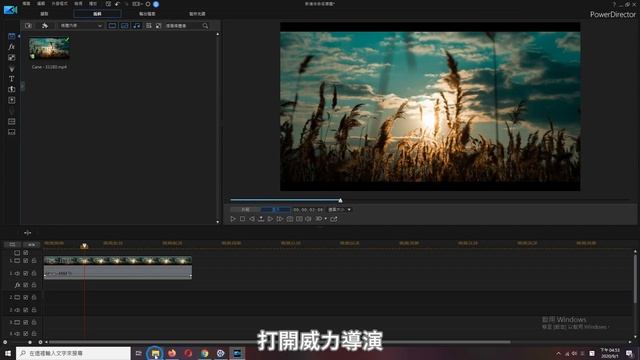
Task: Stop the preview playback
Action: (242, 219)
